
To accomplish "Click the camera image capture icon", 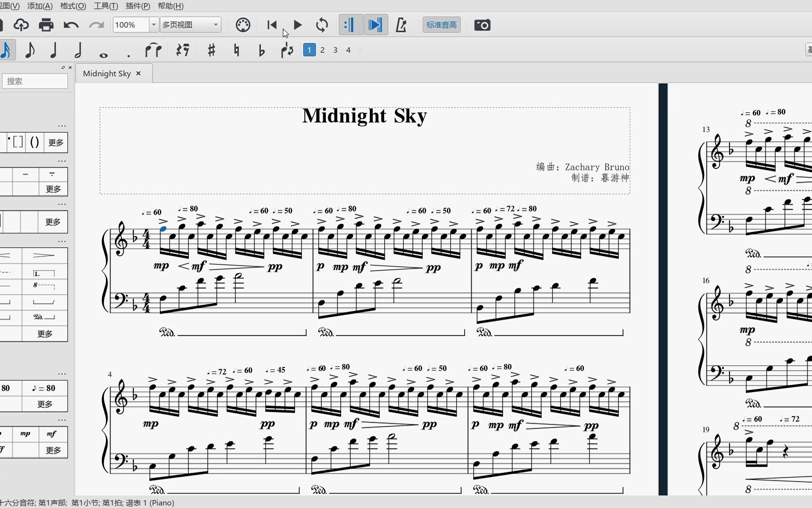I will (x=482, y=24).
